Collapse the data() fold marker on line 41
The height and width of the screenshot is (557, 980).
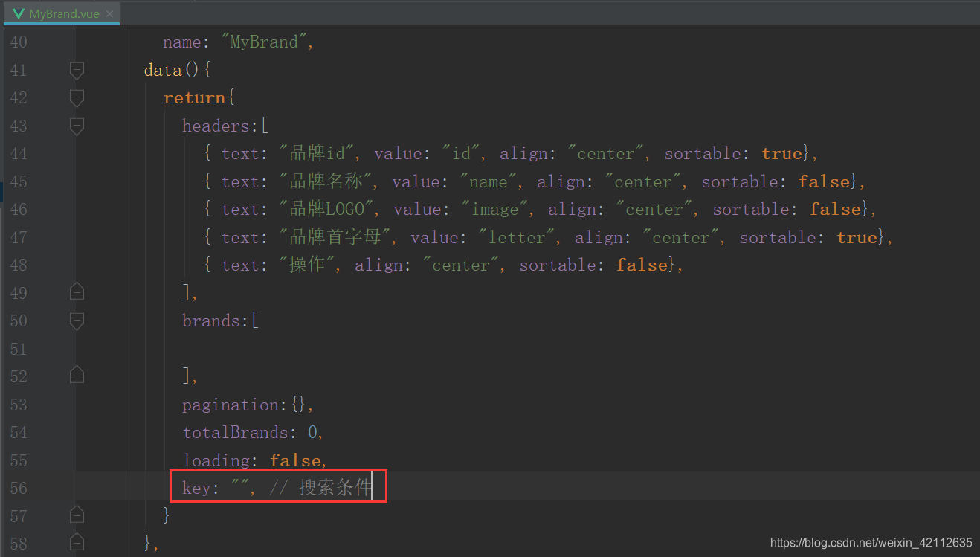77,70
